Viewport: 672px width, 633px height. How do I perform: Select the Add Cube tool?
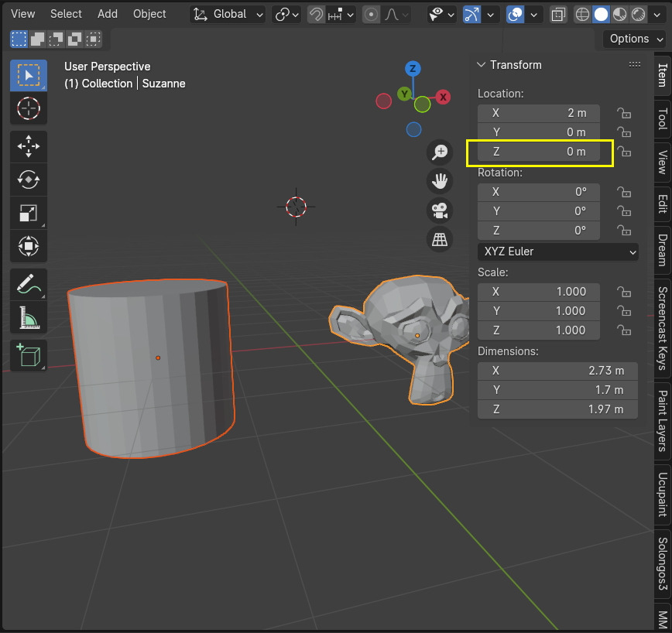pos(29,355)
